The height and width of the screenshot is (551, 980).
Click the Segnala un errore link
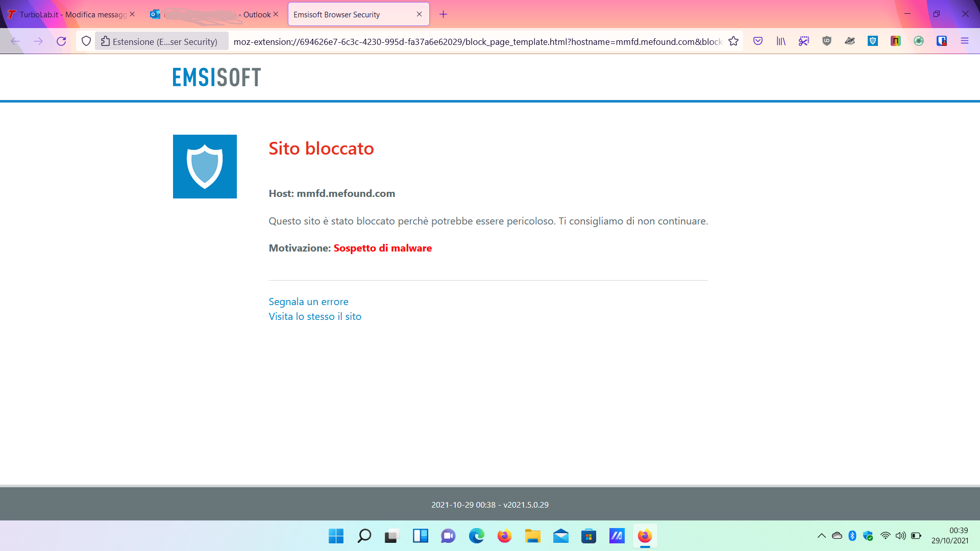pyautogui.click(x=308, y=302)
